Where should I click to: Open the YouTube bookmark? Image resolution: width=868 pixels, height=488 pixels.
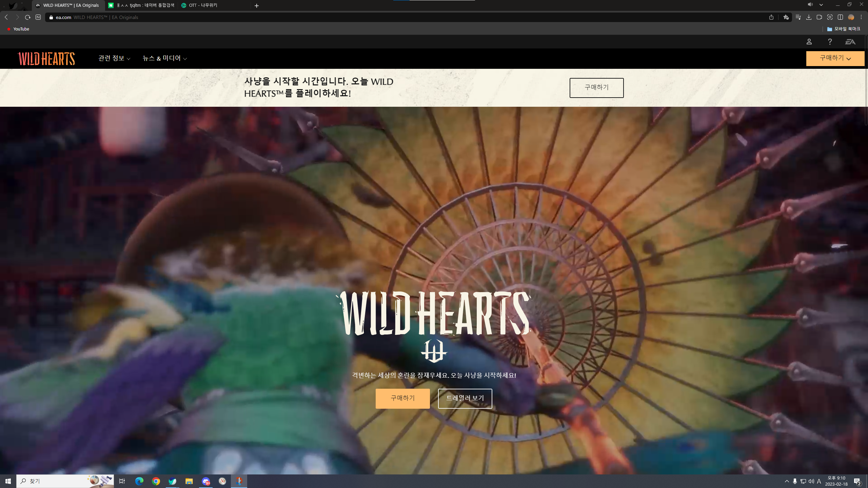click(x=18, y=29)
